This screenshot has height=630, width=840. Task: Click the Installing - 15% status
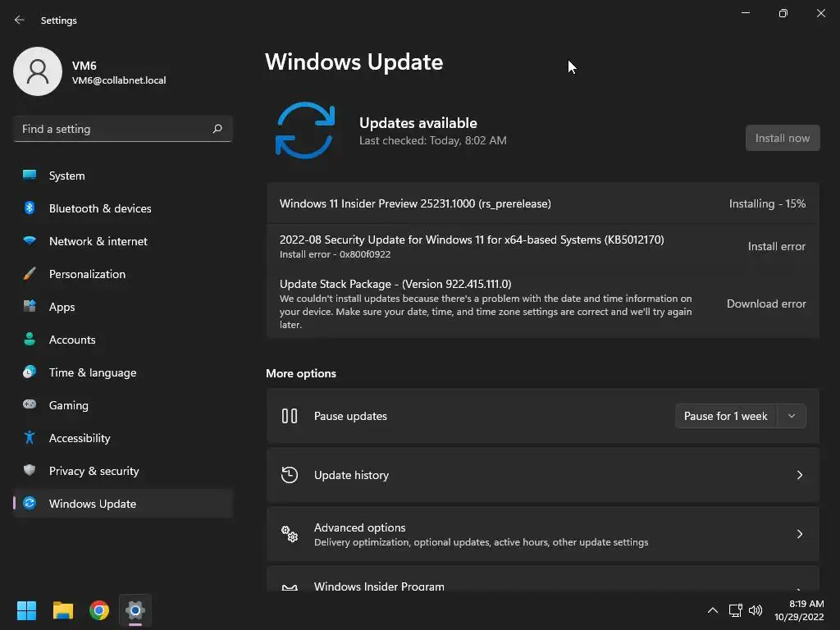767,203
